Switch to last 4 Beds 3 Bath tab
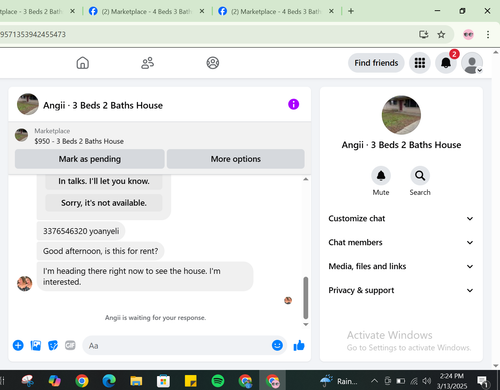This screenshot has width=500, height=390. 276,11
